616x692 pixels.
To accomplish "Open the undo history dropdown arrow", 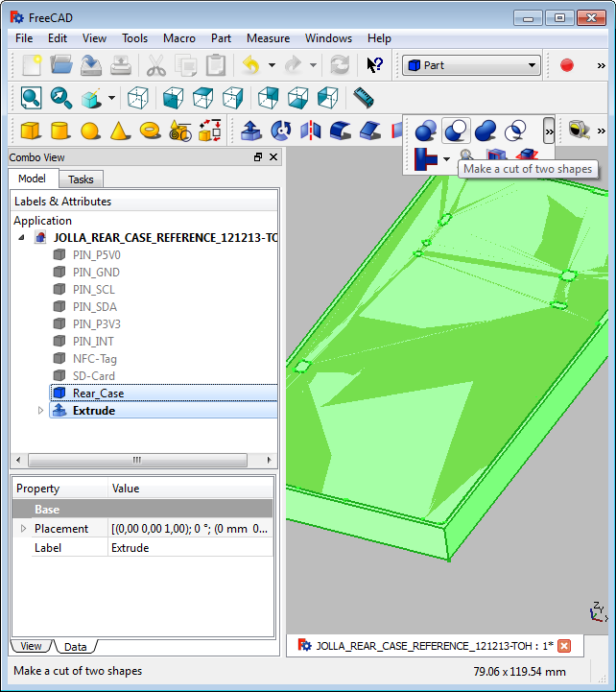I will [272, 65].
